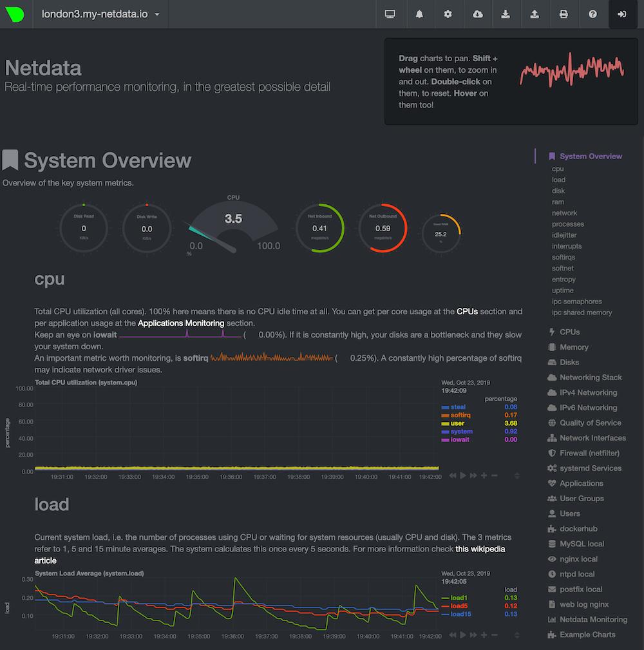Go to entropy subsection in sidebar
The image size is (644, 650).
click(563, 280)
